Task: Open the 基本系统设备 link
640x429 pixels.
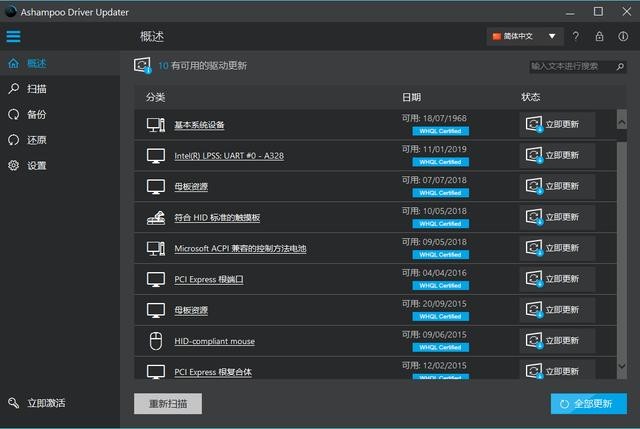Action: (199, 125)
